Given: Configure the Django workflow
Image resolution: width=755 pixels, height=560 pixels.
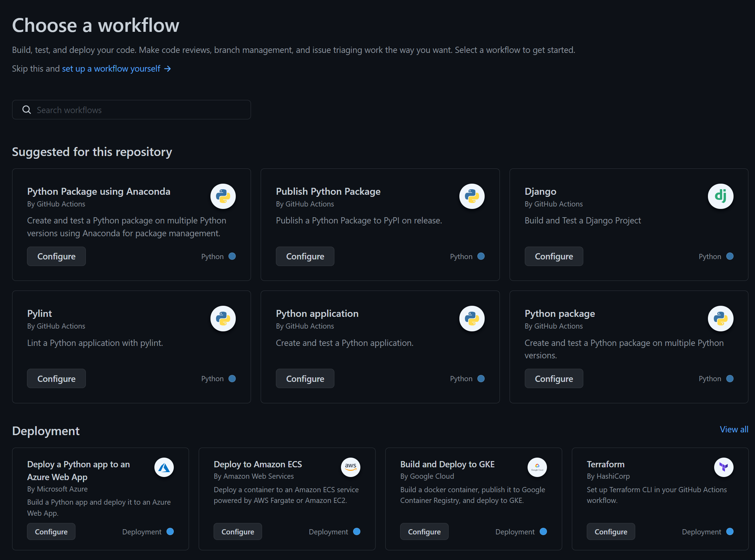Looking at the screenshot, I should pos(554,256).
